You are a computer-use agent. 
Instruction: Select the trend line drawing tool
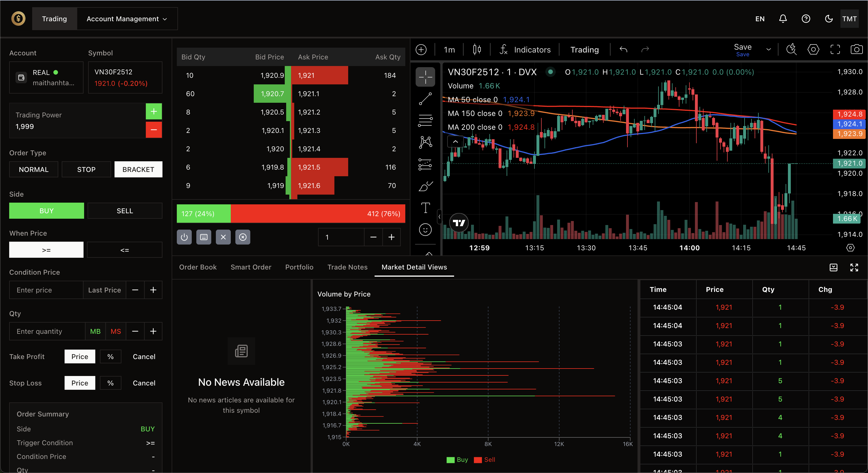pyautogui.click(x=425, y=99)
